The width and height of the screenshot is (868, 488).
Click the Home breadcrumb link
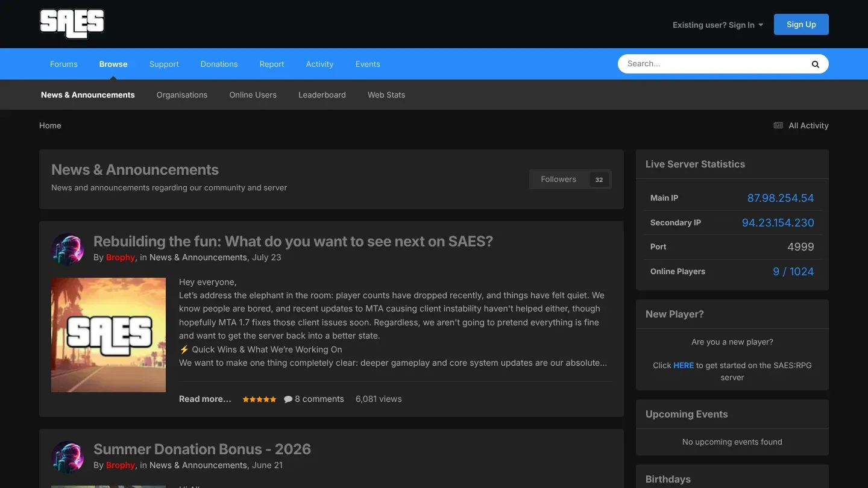(50, 125)
